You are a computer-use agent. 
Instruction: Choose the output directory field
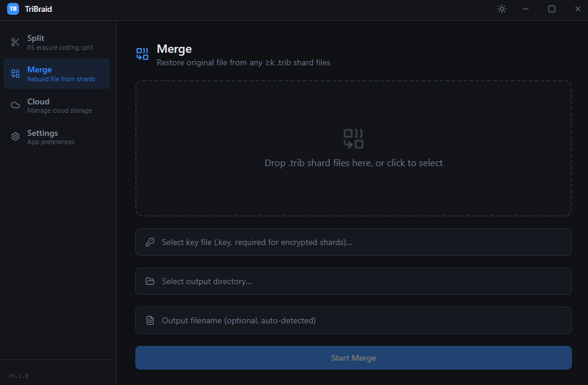pos(356,281)
